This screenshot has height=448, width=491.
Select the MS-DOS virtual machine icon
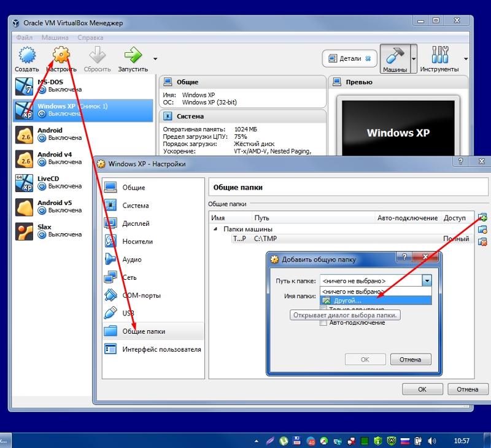click(24, 86)
